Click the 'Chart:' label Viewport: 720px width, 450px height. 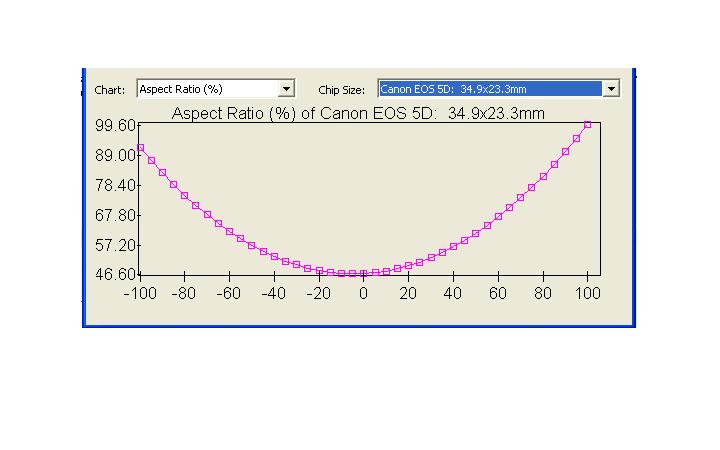click(x=109, y=90)
